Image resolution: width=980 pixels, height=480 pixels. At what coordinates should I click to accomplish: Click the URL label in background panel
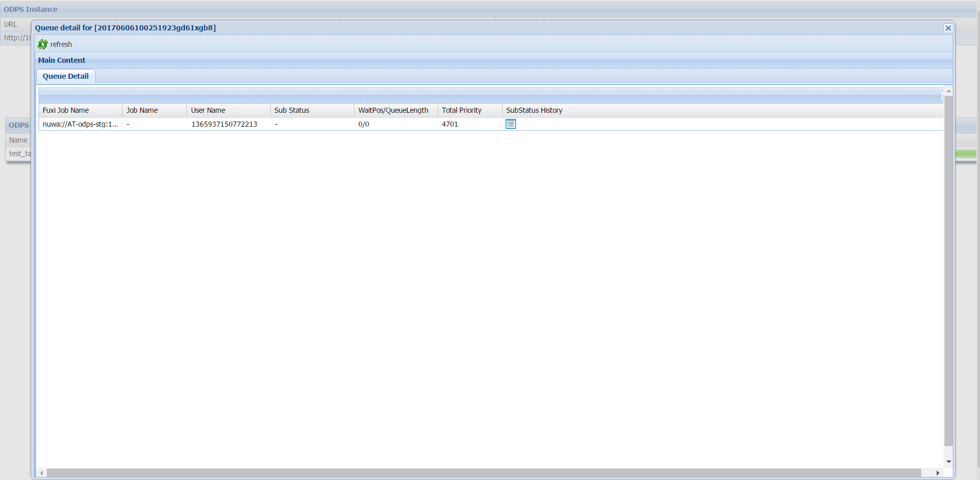11,24
